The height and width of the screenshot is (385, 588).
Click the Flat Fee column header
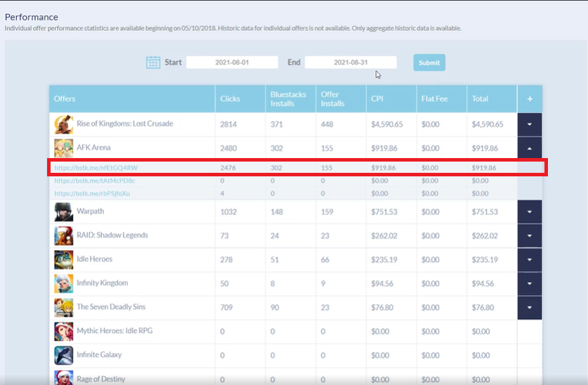(441, 99)
